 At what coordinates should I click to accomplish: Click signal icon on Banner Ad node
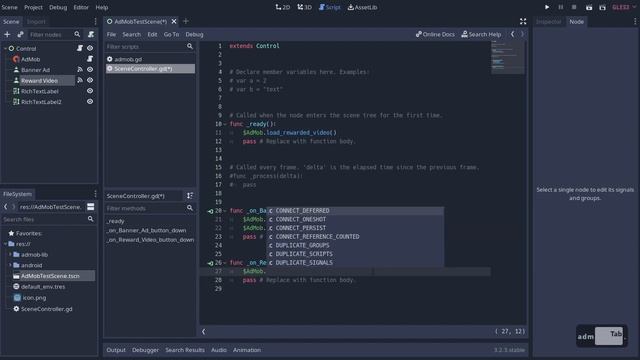point(80,70)
